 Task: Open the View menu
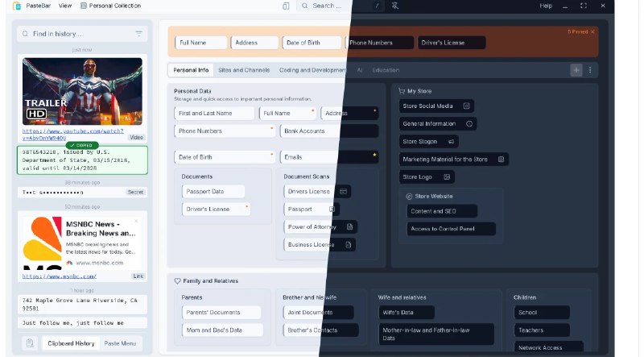click(65, 6)
